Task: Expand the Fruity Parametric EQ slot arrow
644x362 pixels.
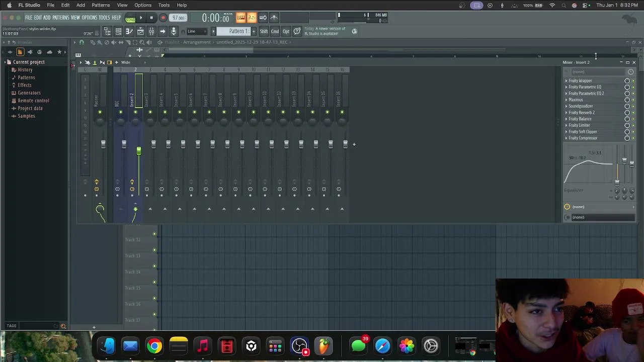Action: 566,87
